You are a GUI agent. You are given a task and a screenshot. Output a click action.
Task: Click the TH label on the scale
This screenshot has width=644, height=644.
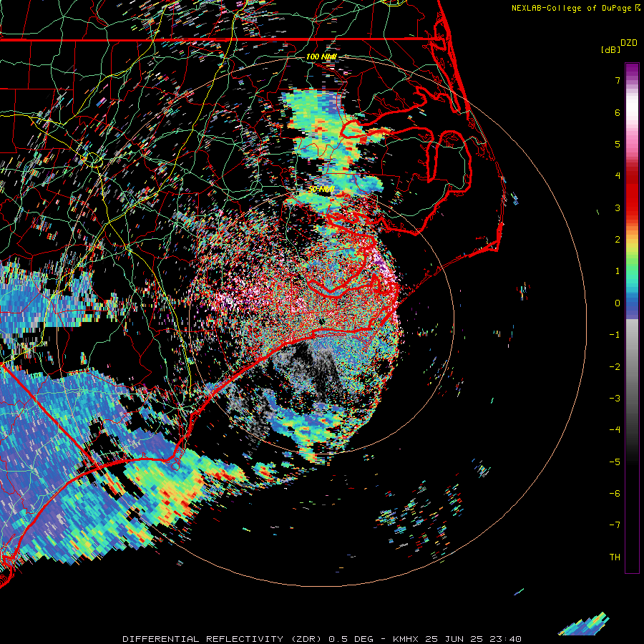(615, 557)
